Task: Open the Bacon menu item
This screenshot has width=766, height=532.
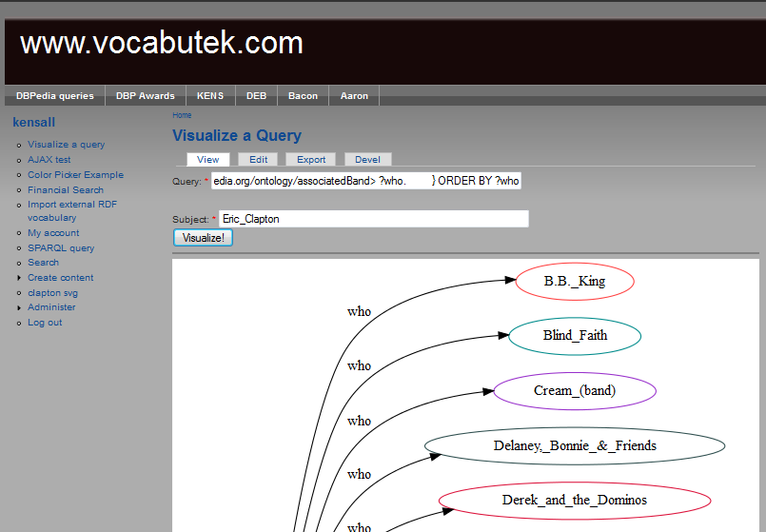Action: [303, 96]
